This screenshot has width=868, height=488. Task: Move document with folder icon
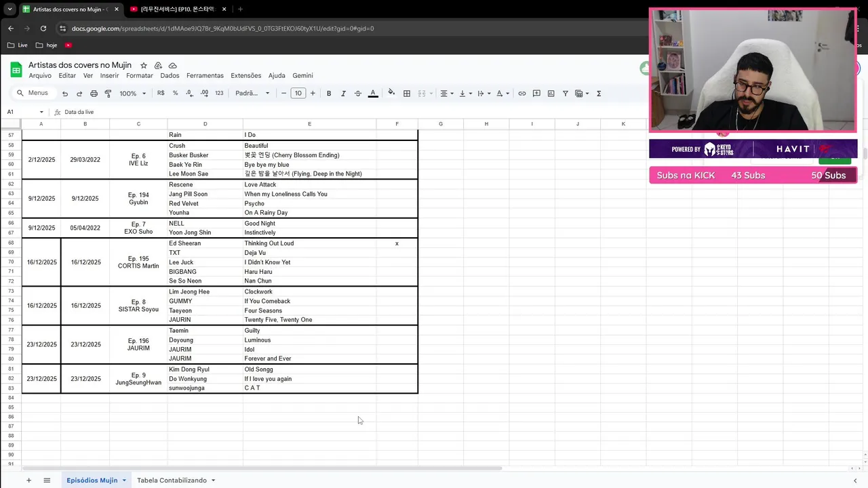coord(158,65)
